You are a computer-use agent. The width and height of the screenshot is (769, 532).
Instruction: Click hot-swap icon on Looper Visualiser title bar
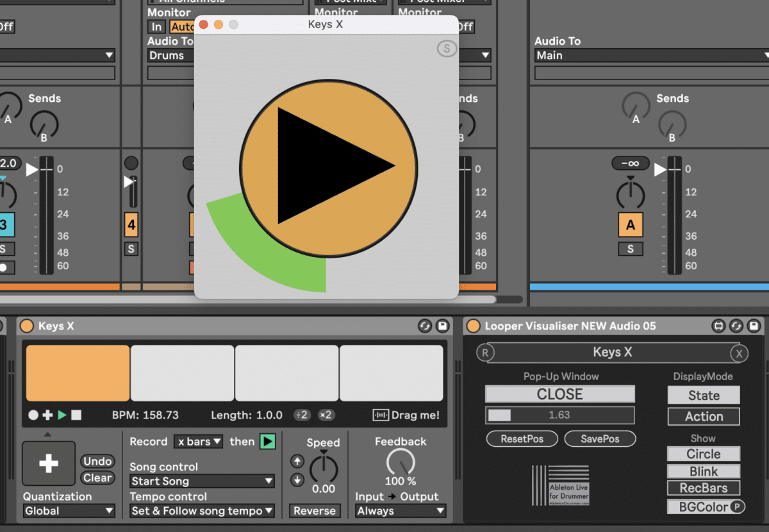[x=736, y=326]
